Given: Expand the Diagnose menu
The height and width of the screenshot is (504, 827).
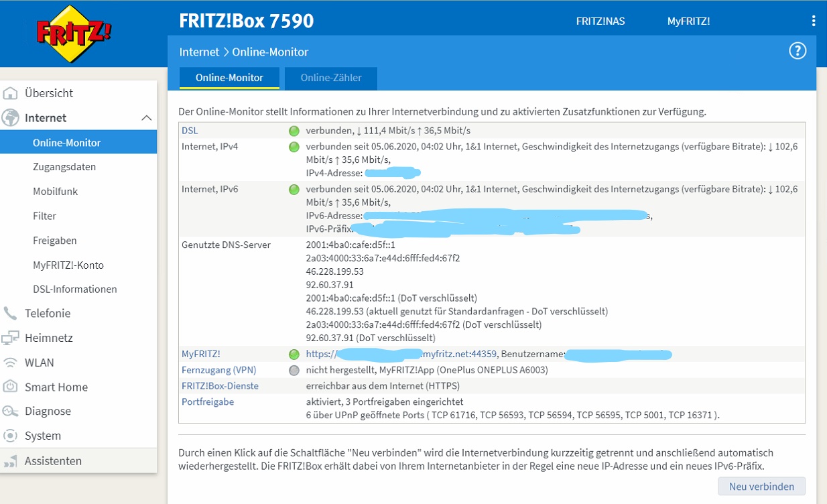Looking at the screenshot, I should 48,411.
